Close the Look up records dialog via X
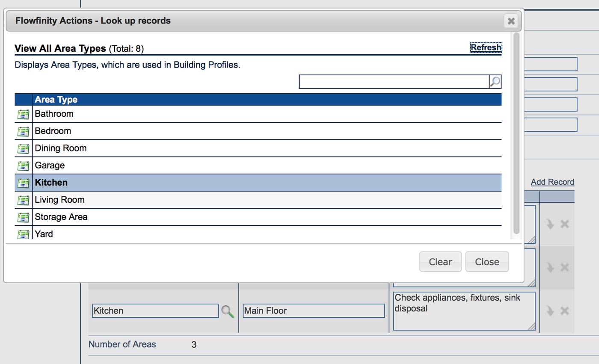 (x=511, y=21)
